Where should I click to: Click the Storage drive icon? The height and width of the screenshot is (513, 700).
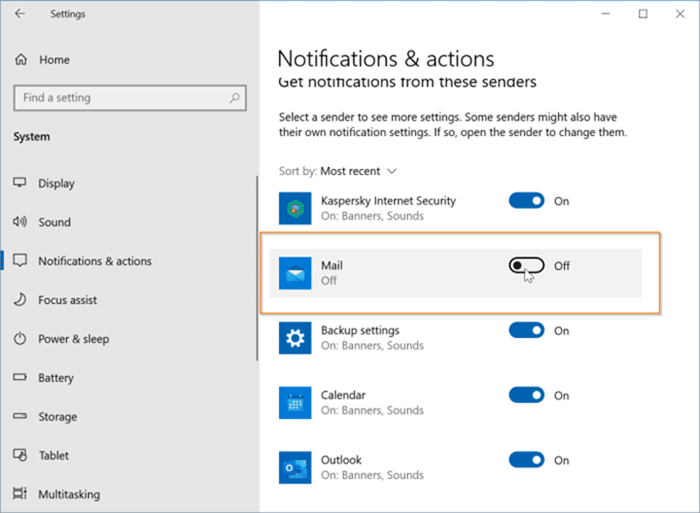[20, 416]
